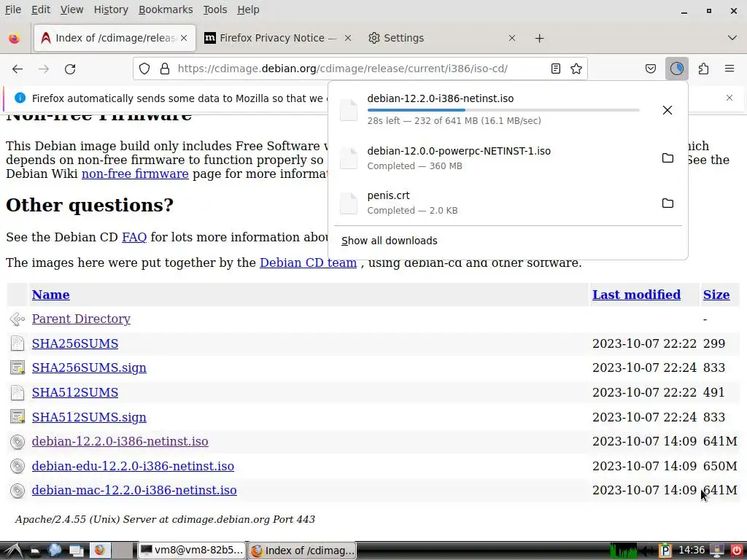This screenshot has width=747, height=560.
Task: Open the View menu
Action: (71, 9)
